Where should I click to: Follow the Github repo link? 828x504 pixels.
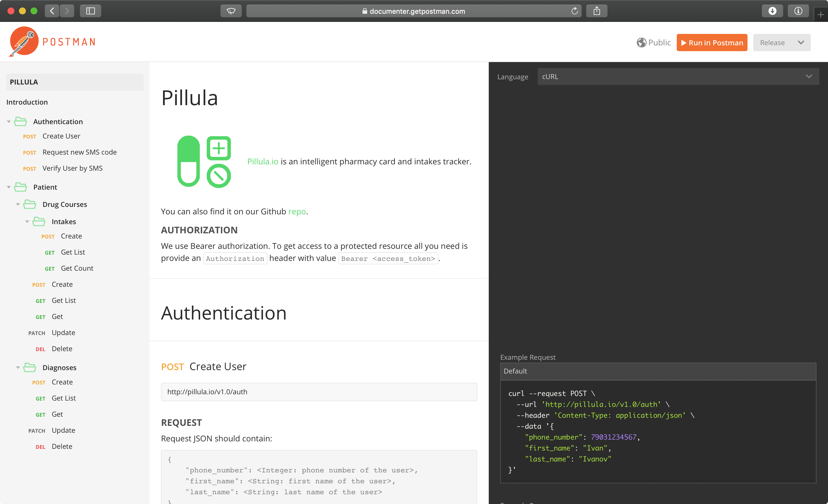pos(297,211)
